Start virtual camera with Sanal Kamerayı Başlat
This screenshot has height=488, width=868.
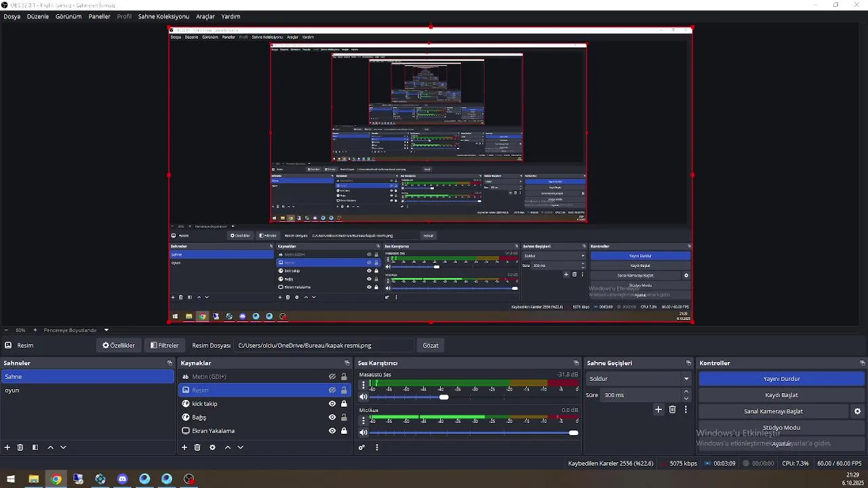pyautogui.click(x=773, y=411)
